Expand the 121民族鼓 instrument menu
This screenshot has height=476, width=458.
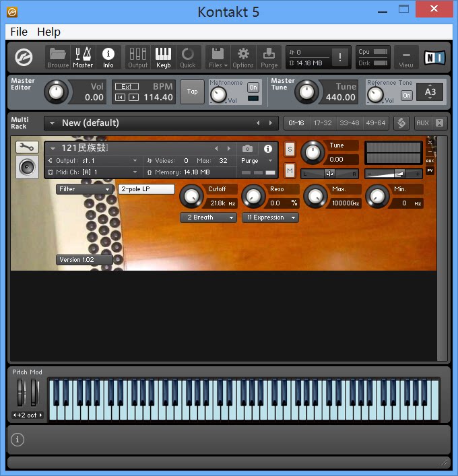pyautogui.click(x=53, y=149)
